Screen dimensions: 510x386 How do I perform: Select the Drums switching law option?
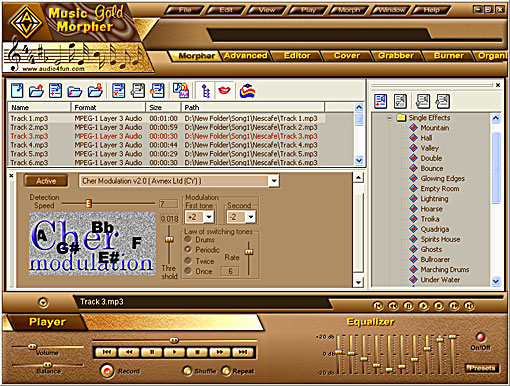click(x=188, y=239)
